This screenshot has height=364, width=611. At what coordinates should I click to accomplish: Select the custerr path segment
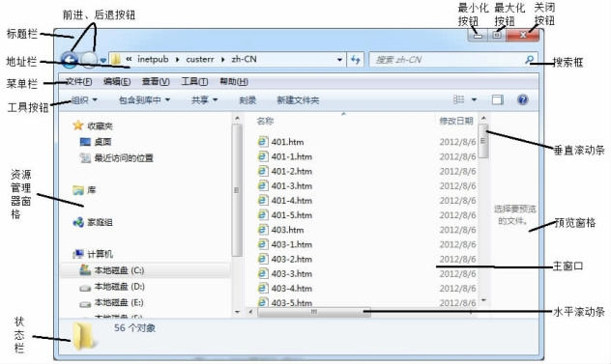(200, 59)
